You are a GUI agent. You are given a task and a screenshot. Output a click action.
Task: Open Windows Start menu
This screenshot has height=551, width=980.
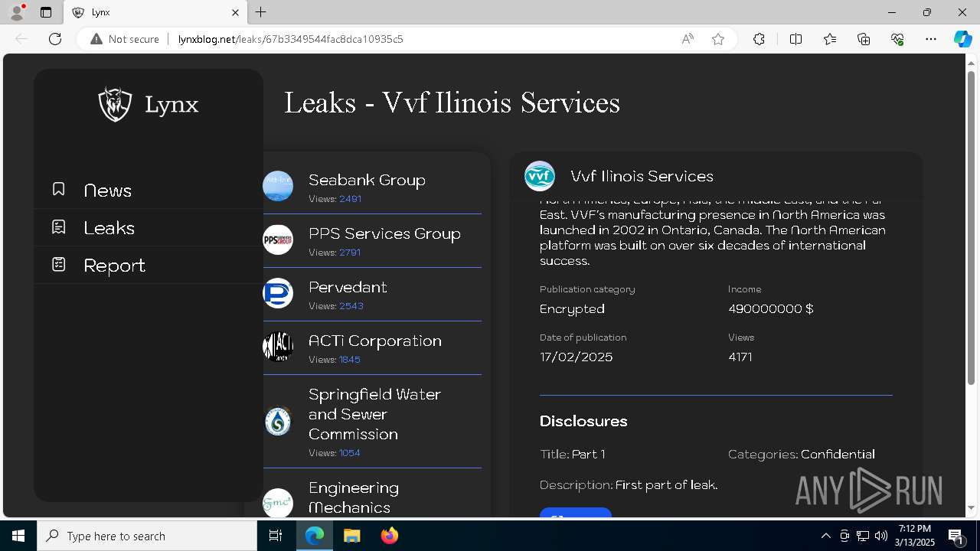coord(18,536)
